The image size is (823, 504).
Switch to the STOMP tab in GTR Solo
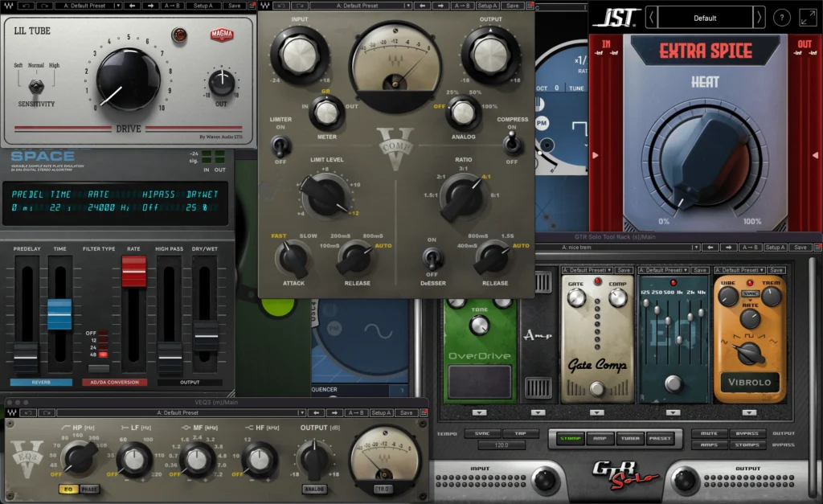click(570, 438)
